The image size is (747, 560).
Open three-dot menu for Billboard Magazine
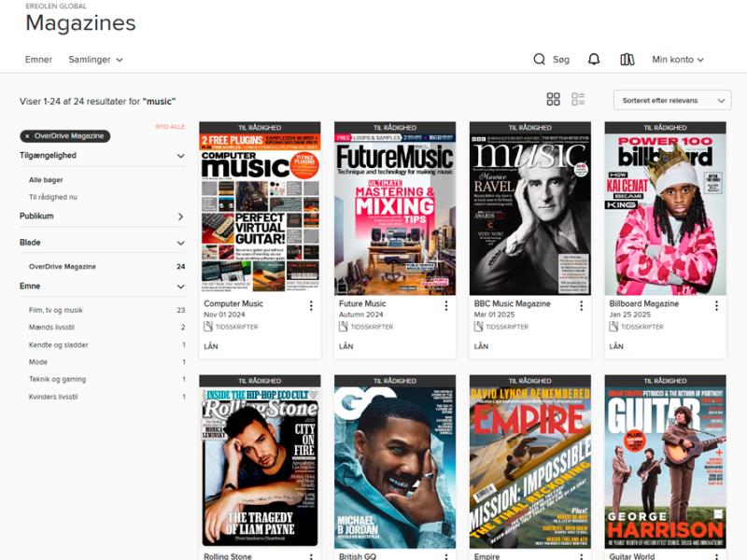tap(716, 305)
